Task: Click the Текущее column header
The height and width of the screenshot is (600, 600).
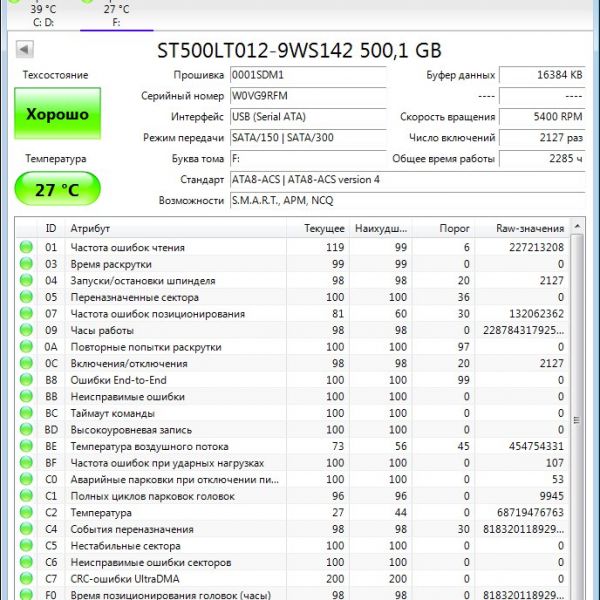Action: click(318, 228)
